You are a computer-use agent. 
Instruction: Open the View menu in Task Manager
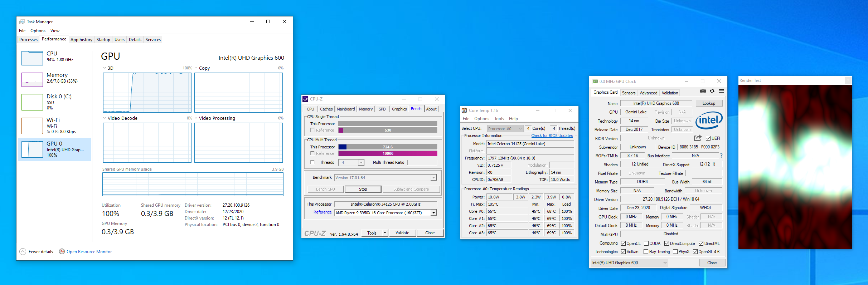[55, 31]
